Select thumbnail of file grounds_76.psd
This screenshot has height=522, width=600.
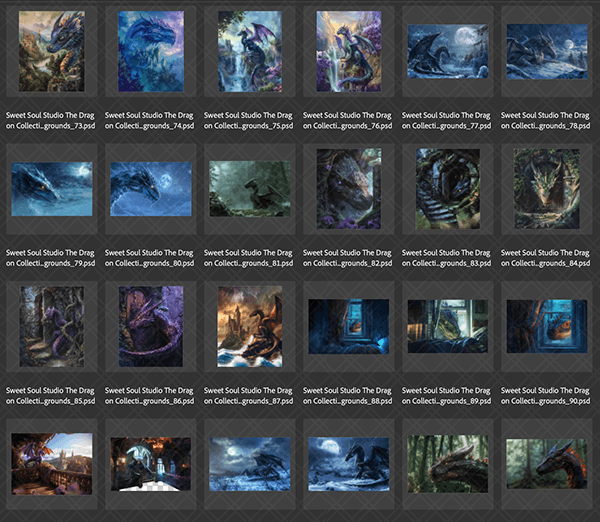coord(349,51)
